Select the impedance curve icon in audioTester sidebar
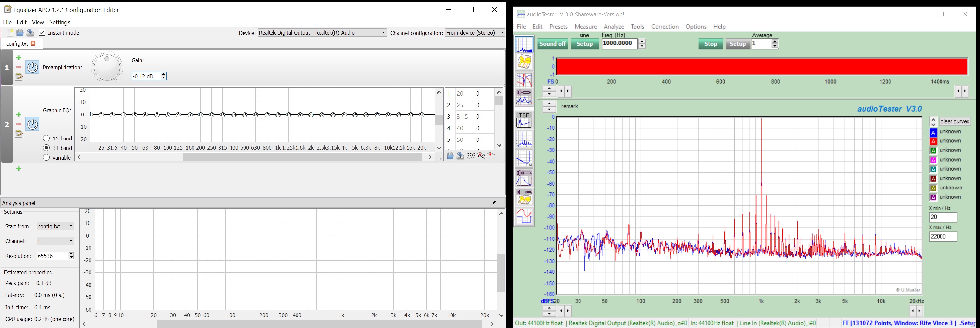The height and width of the screenshot is (328, 980). click(524, 159)
